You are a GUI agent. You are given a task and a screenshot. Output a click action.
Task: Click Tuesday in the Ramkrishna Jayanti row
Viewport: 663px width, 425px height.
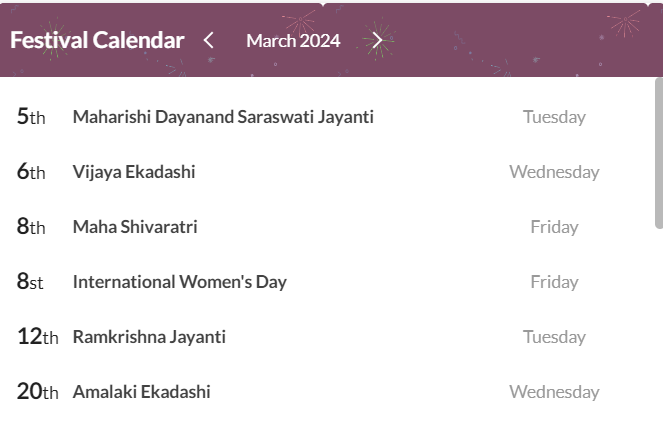pos(554,337)
